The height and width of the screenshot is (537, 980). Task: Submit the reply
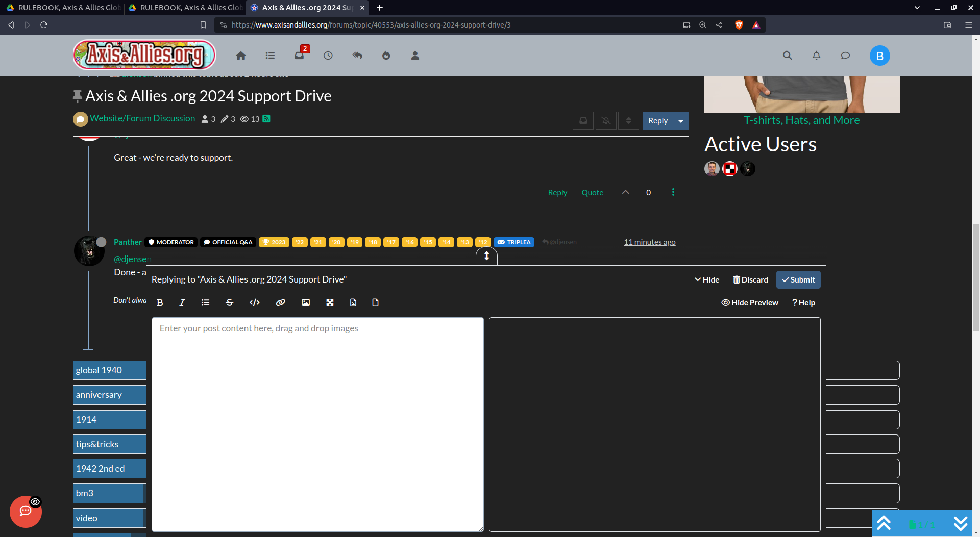798,280
